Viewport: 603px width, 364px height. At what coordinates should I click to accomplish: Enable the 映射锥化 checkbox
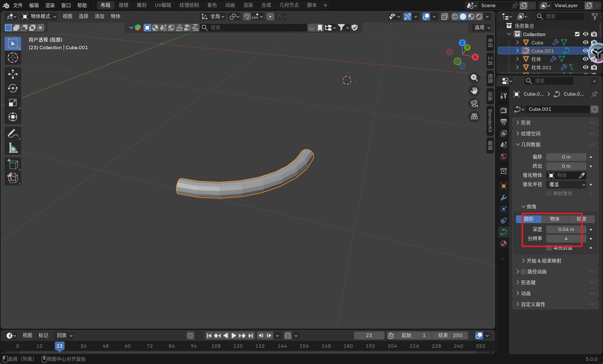click(x=549, y=194)
